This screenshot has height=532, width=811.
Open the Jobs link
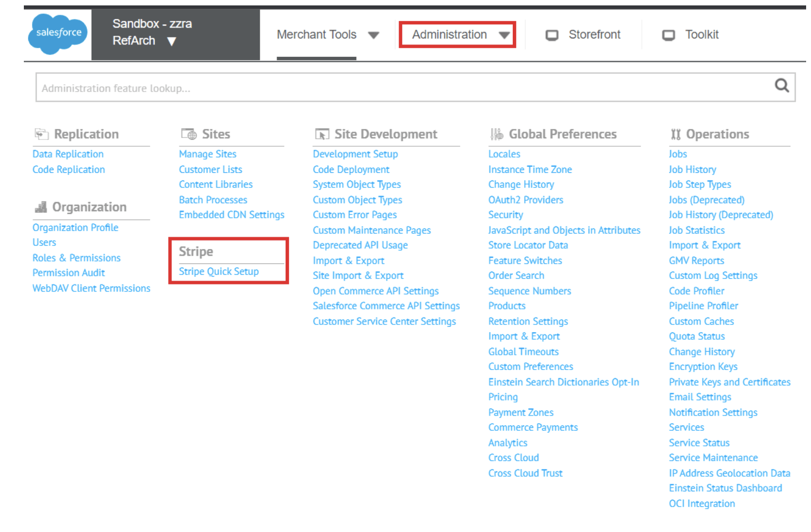(678, 154)
